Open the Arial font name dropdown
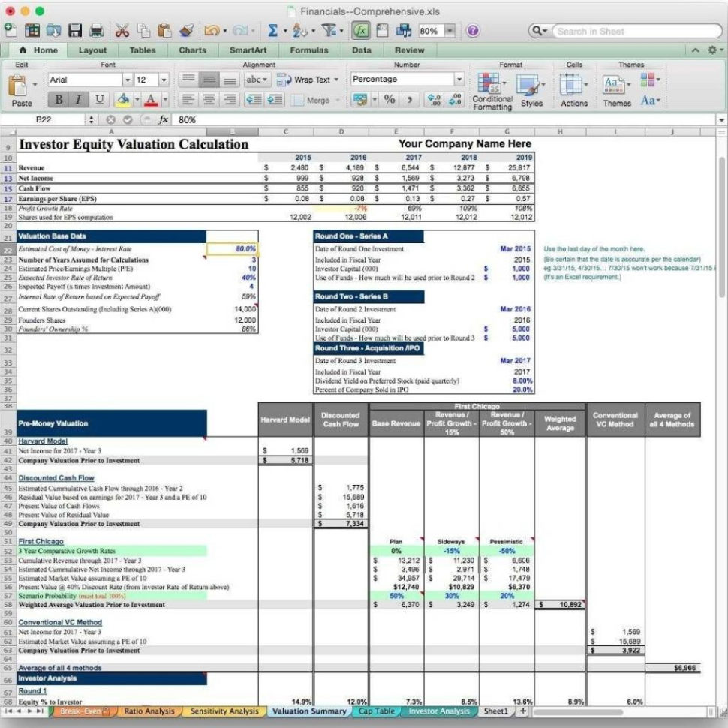This screenshot has width=728, height=728. 128,80
